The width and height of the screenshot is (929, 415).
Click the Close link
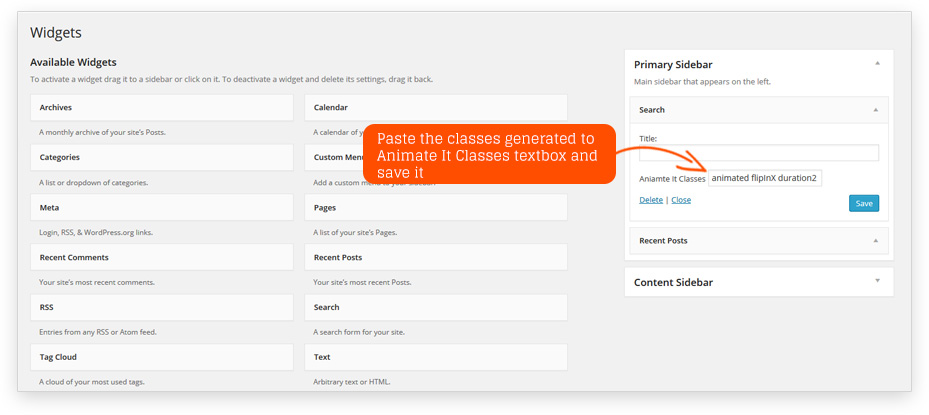tap(681, 200)
